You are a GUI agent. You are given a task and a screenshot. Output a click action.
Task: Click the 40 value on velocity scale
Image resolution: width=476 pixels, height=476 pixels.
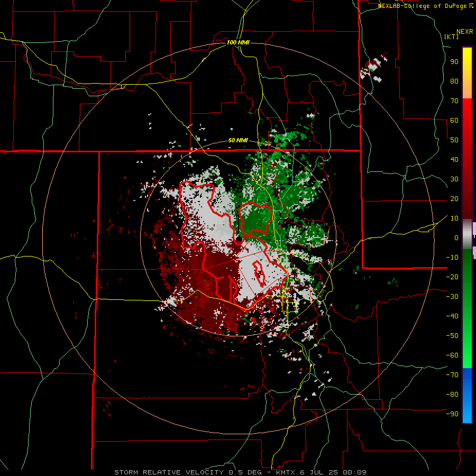[x=454, y=159]
